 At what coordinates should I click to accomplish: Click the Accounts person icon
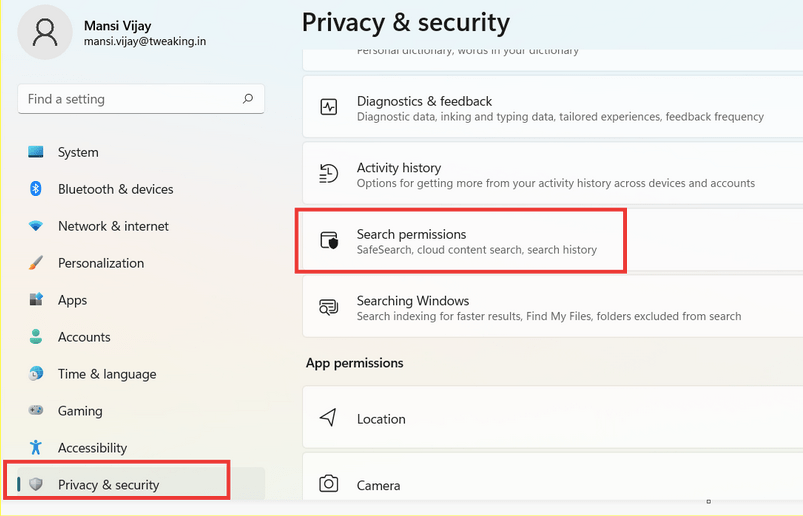click(x=36, y=336)
